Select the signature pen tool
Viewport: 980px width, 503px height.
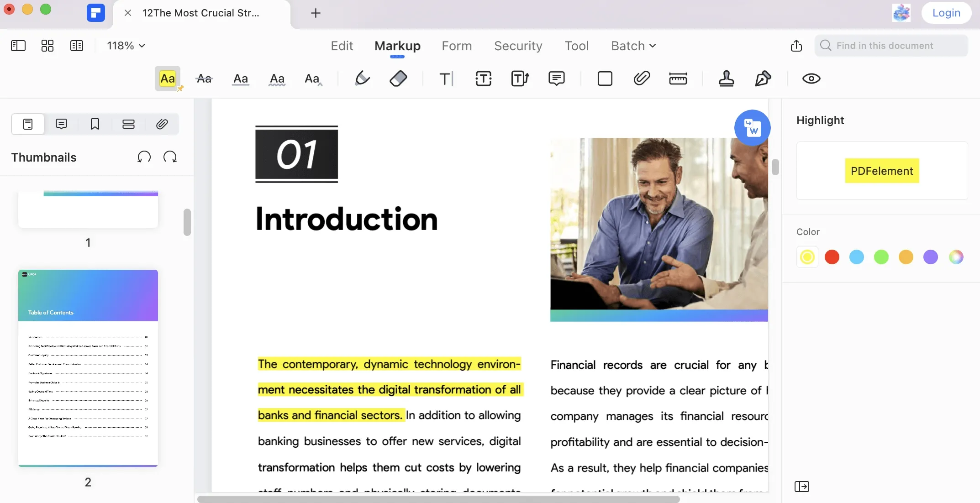point(763,79)
